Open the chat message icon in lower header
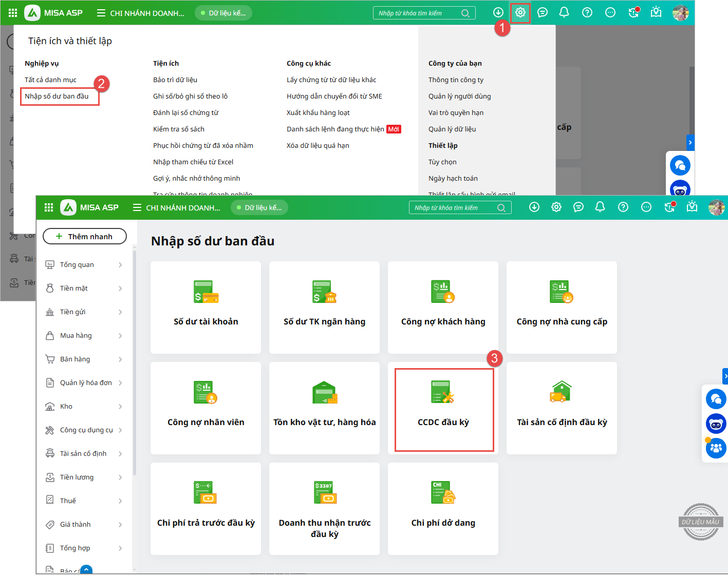 [578, 207]
